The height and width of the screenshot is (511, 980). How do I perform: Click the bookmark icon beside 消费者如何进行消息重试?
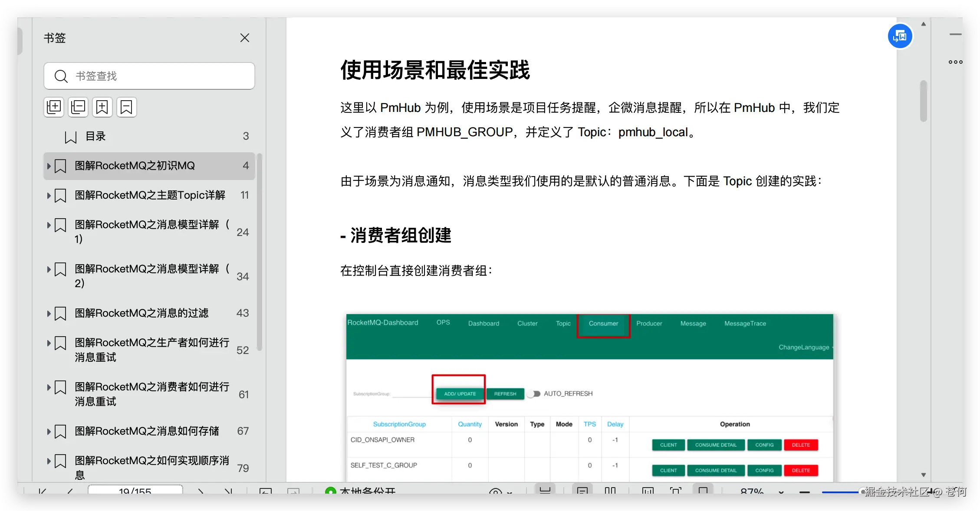point(60,387)
